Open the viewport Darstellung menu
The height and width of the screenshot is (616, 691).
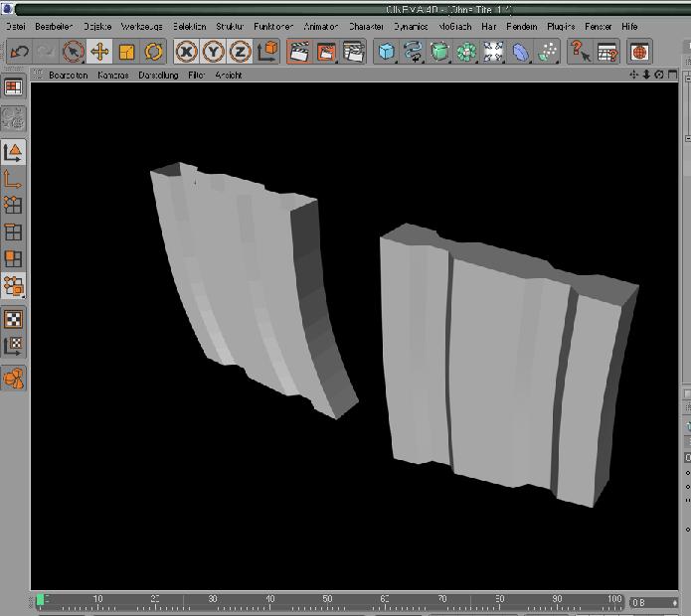click(158, 76)
